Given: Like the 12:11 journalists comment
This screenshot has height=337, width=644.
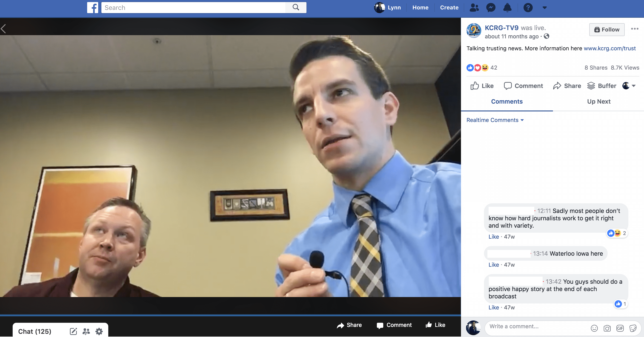Looking at the screenshot, I should click(x=493, y=237).
